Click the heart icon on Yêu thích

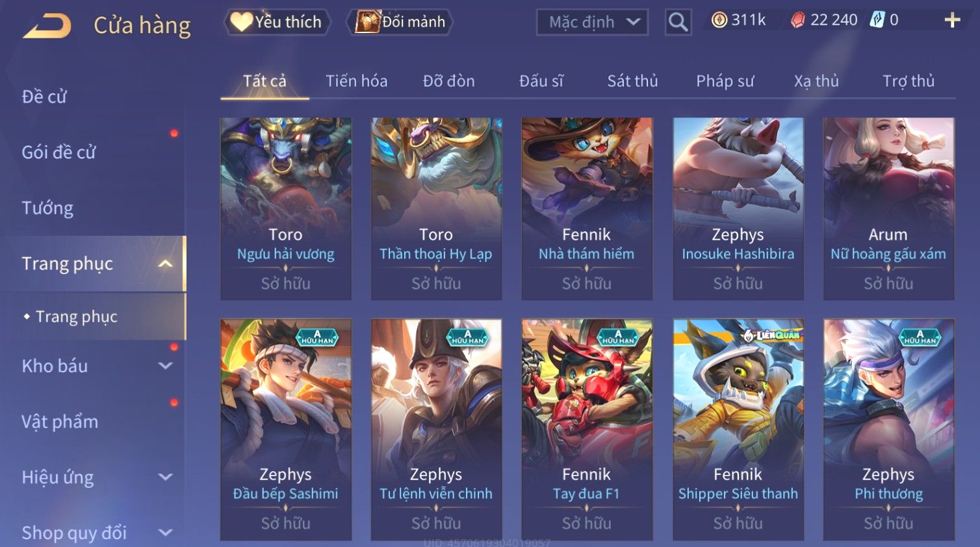click(241, 22)
